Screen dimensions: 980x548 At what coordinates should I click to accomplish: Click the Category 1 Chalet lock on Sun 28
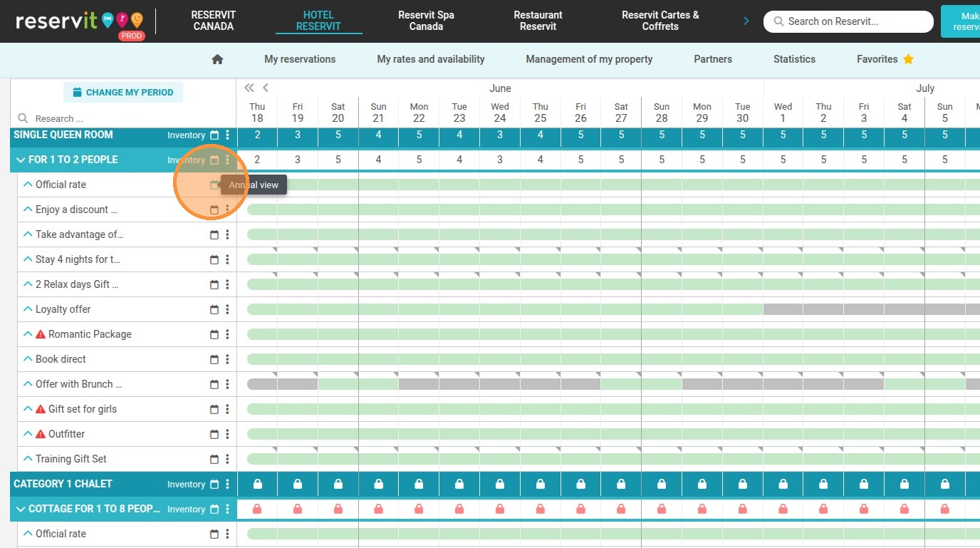pyautogui.click(x=662, y=485)
